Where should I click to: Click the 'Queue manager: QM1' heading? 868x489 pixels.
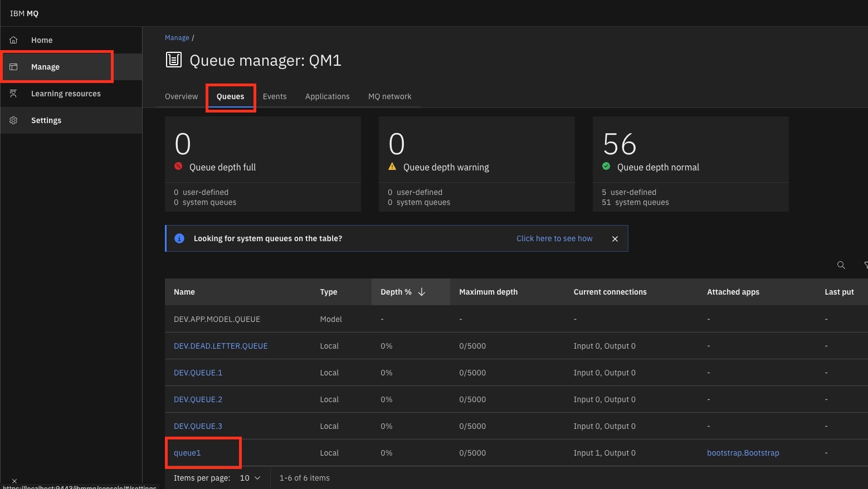pos(265,60)
